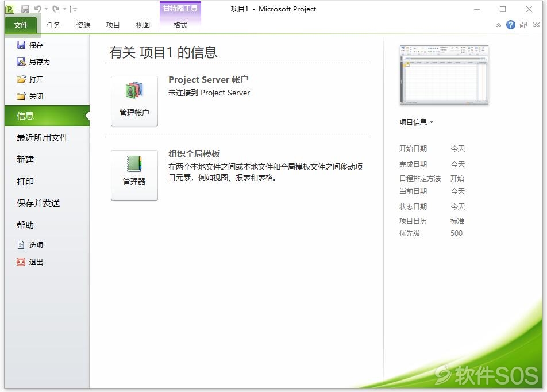Viewport: 547px width, 392px height.
Task: Open the 项目 ribbon tab
Action: [x=113, y=25]
